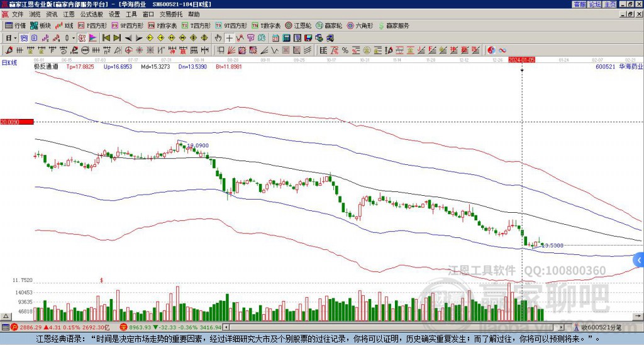Click the grid icon in status bar
This screenshot has width=644, height=345.
[5, 327]
